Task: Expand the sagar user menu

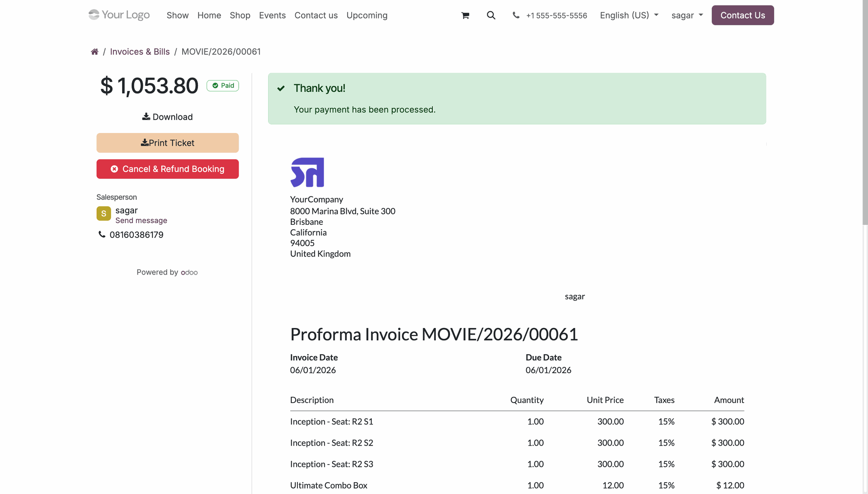Action: click(x=687, y=15)
